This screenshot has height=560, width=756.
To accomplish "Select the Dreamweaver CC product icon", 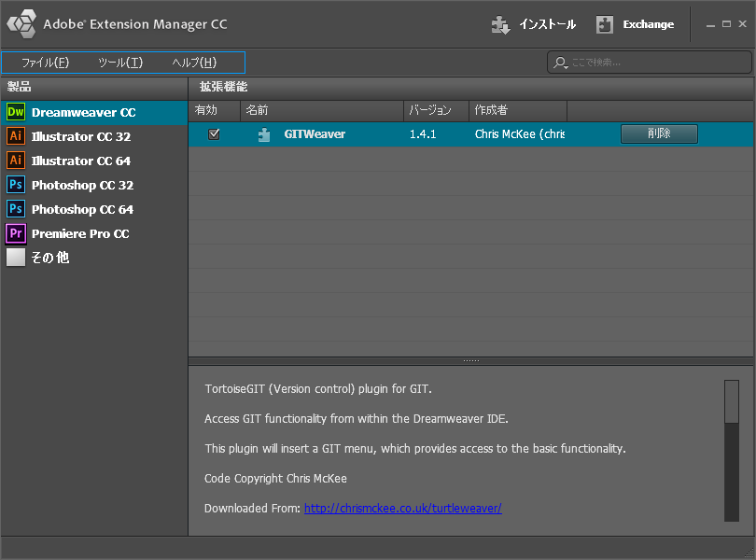I will tap(16, 112).
